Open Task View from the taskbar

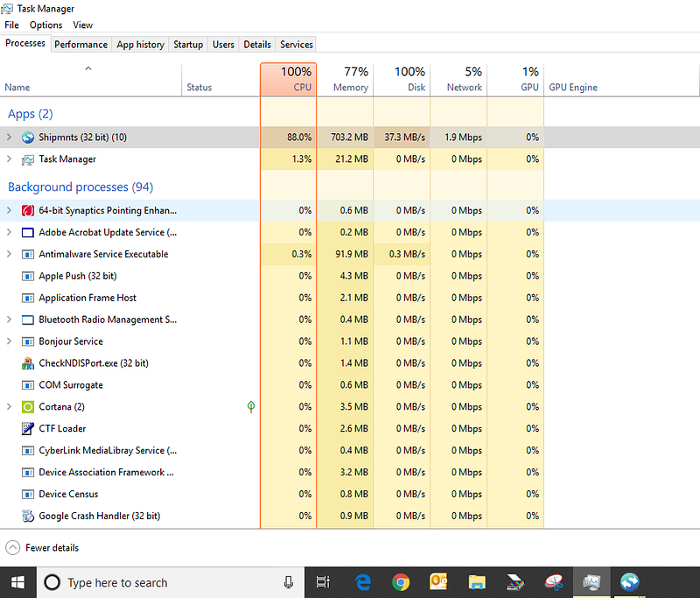[323, 582]
